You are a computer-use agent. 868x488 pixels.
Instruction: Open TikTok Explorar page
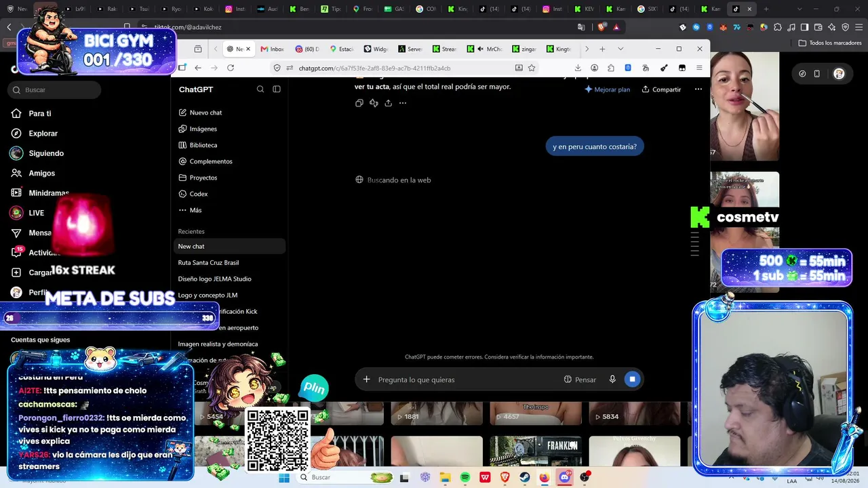[x=43, y=134]
